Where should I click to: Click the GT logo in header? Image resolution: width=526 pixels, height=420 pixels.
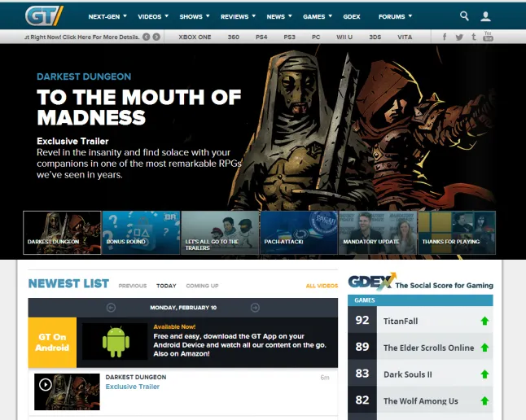(44, 15)
